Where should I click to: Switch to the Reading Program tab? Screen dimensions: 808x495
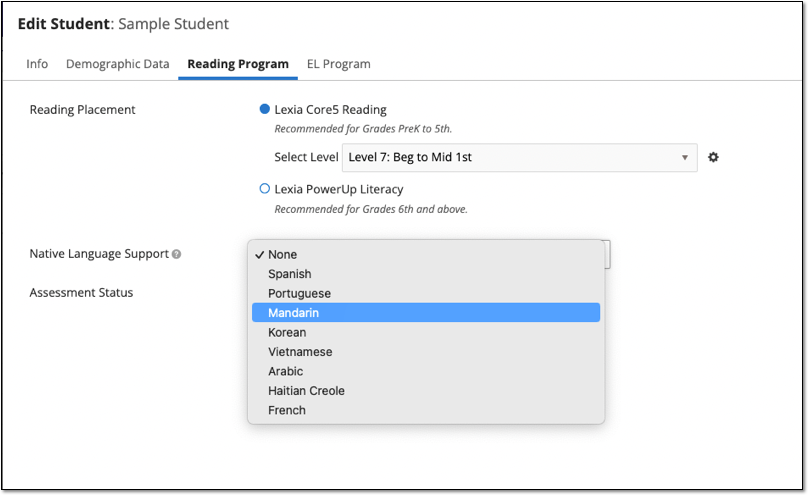238,64
